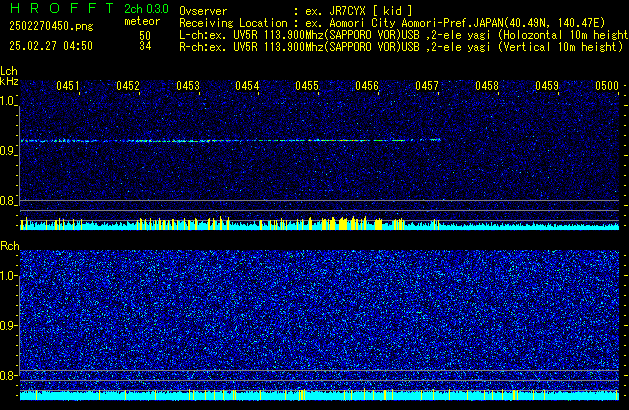Select the 0455 time marker
The width and height of the screenshot is (629, 410).
point(307,86)
